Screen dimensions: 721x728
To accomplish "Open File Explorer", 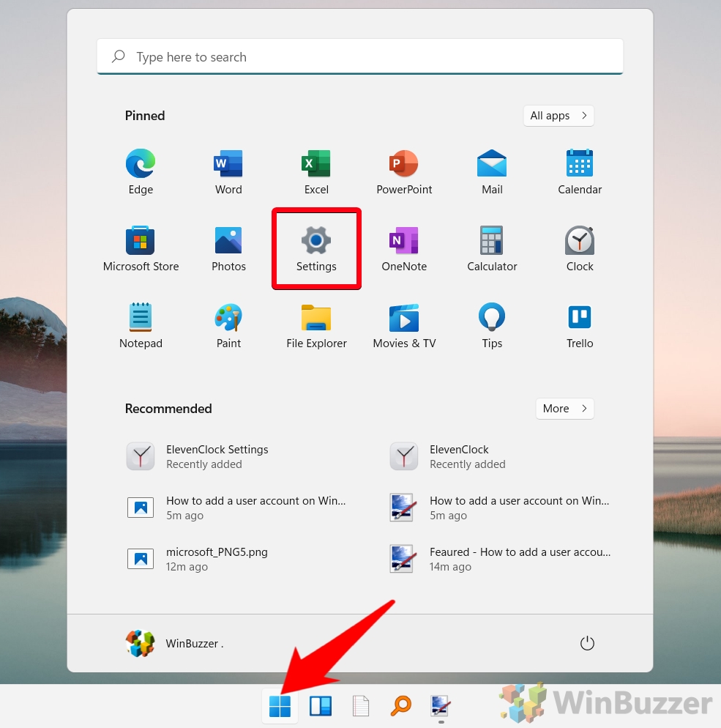I will pyautogui.click(x=316, y=325).
